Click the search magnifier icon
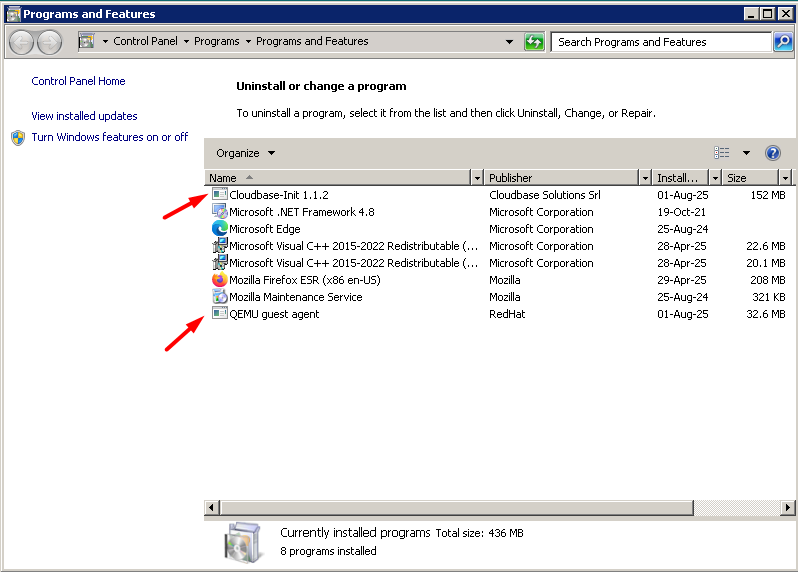Image resolution: width=798 pixels, height=572 pixels. pyautogui.click(x=783, y=42)
